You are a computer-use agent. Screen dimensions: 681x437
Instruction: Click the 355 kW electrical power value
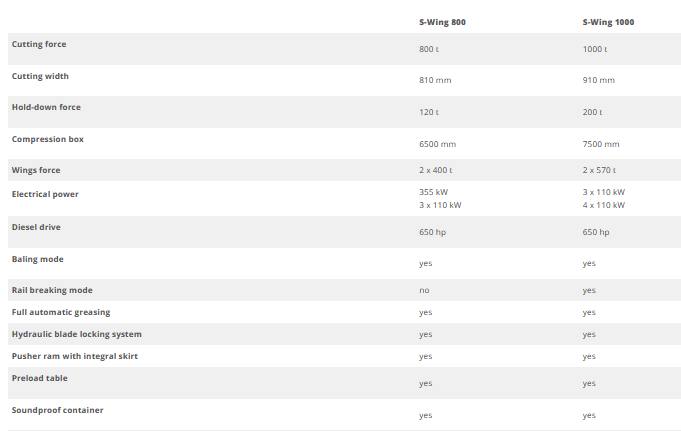pos(434,192)
